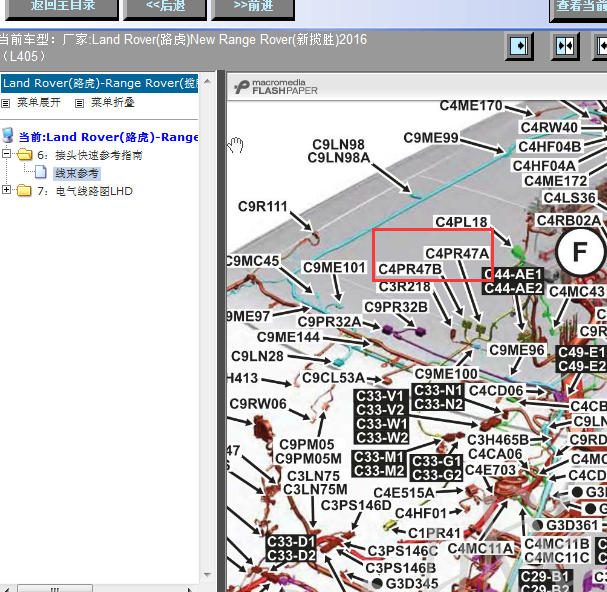Click connector label C9ME96
Screen dimensions: 607x592
click(517, 350)
